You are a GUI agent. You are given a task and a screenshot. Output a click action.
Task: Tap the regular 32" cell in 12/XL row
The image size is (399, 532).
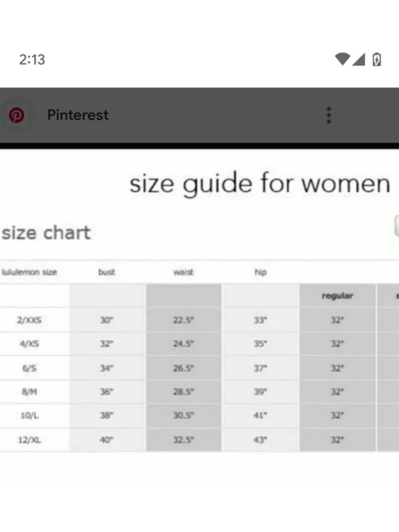(x=338, y=440)
